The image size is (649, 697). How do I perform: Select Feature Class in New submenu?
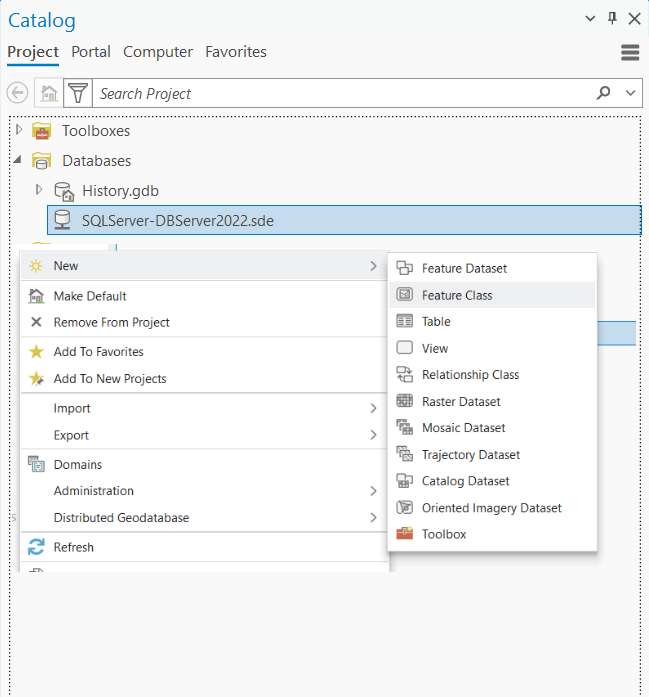click(x=492, y=295)
